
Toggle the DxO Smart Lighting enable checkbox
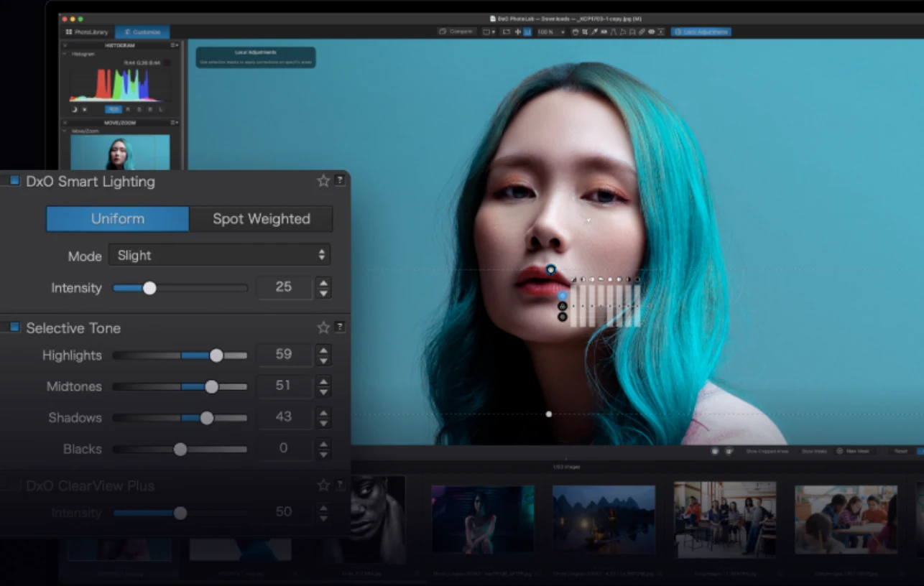click(x=14, y=181)
